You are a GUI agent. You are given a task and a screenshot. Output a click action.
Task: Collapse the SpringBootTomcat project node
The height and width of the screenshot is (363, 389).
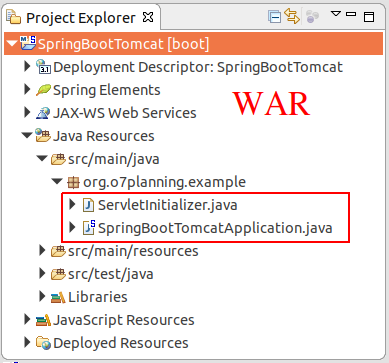coord(12,43)
